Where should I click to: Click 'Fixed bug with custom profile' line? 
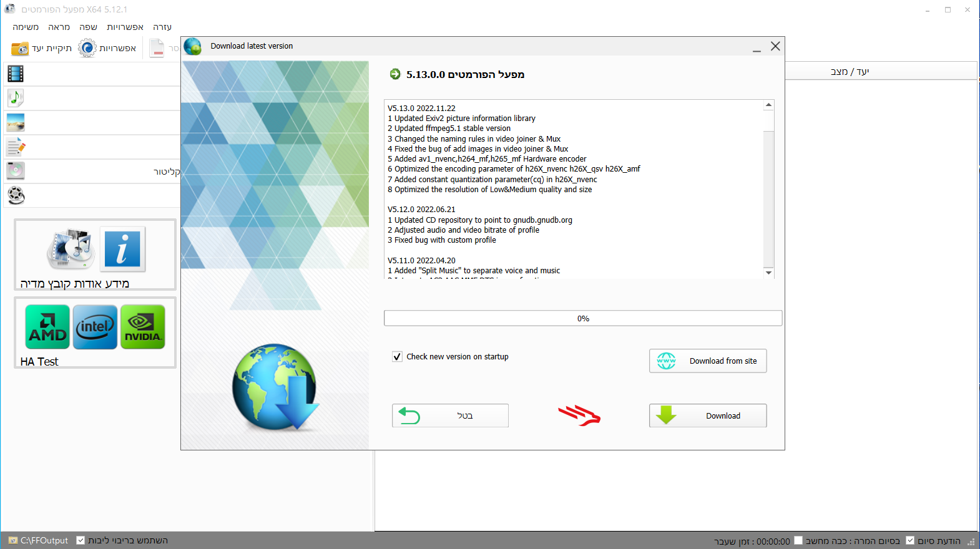[442, 240]
